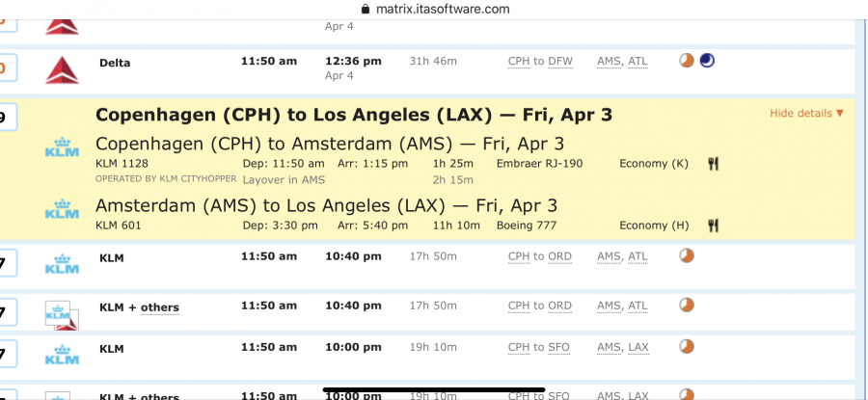Click CPH to SFO in the KLM 10:00 pm row

(540, 347)
